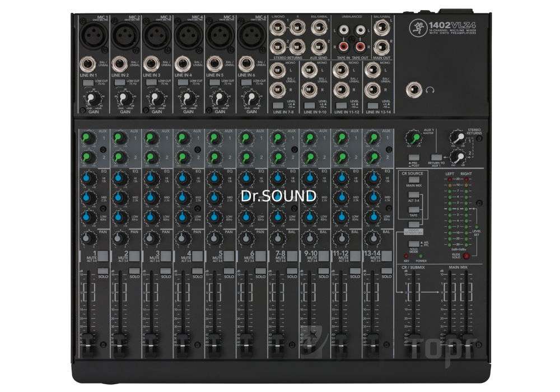Mute the stereo channel 13-14
Screen dimensions: 560x392
(x=387, y=256)
